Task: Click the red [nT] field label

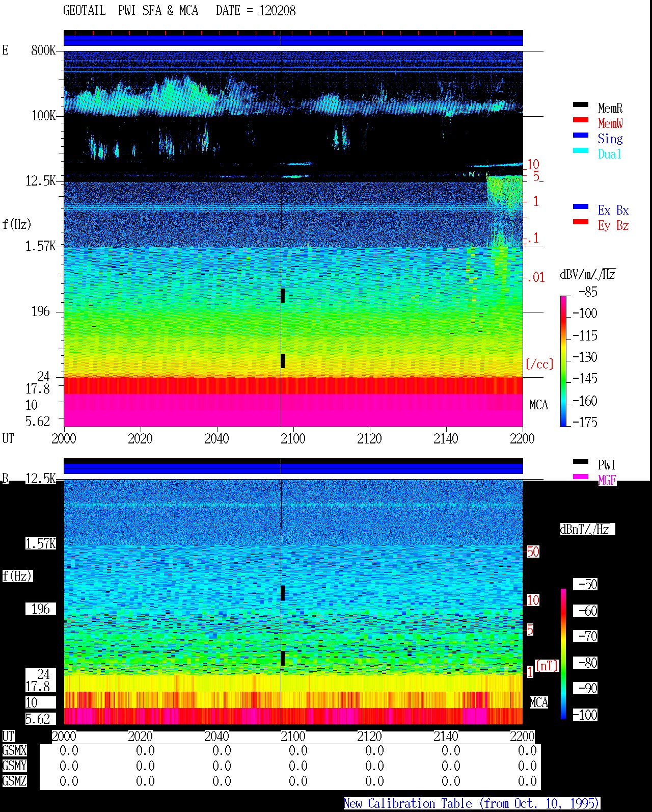Action: pyautogui.click(x=547, y=665)
